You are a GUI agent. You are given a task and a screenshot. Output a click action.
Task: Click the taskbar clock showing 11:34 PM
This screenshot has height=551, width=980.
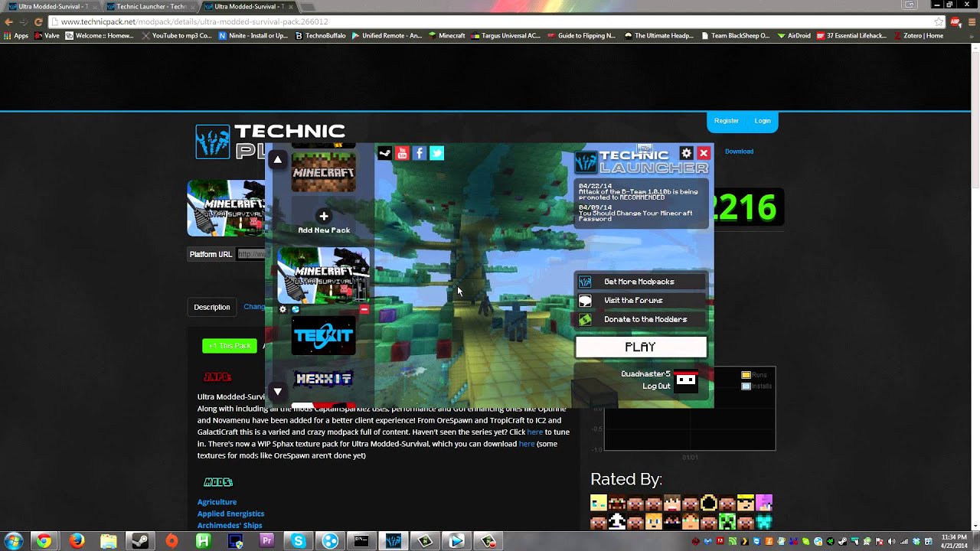[x=954, y=541]
